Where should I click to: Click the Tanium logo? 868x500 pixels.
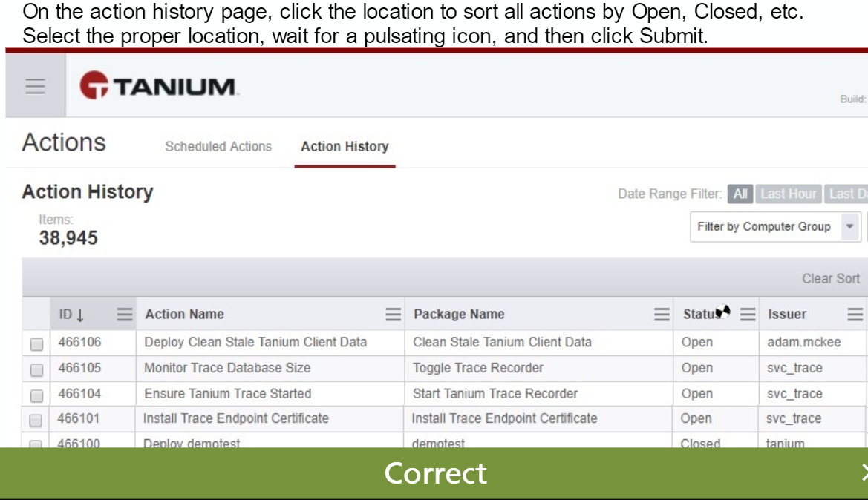click(x=159, y=86)
